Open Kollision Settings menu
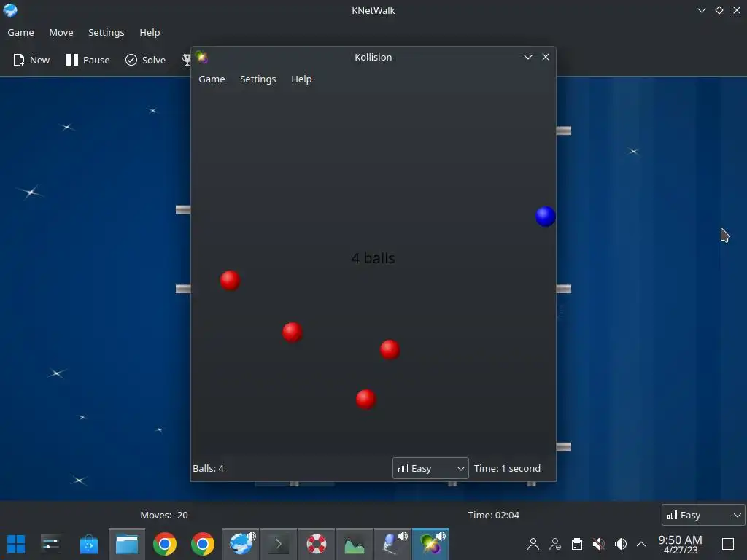 coord(258,79)
